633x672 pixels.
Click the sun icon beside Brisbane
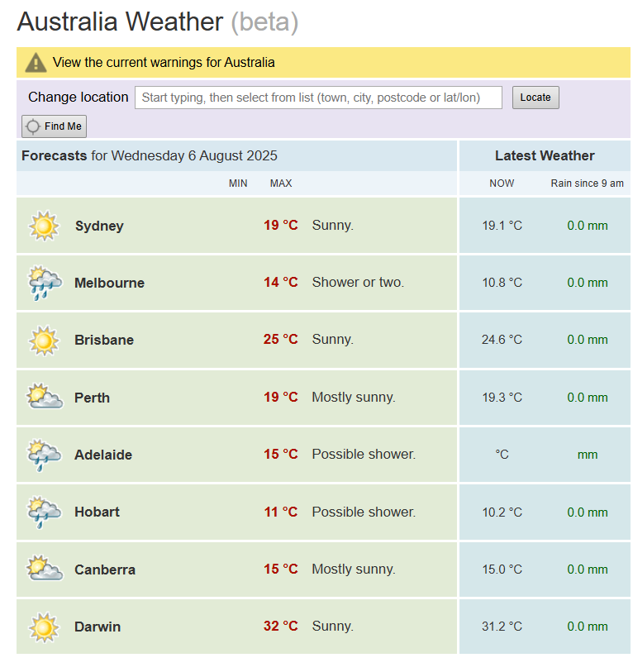[44, 340]
